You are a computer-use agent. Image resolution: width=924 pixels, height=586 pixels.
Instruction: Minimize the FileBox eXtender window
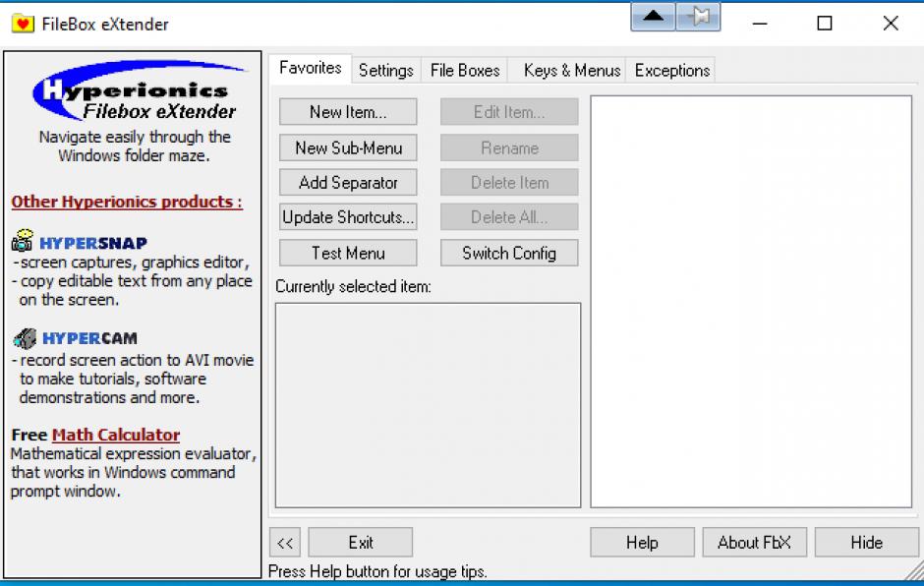tap(760, 24)
